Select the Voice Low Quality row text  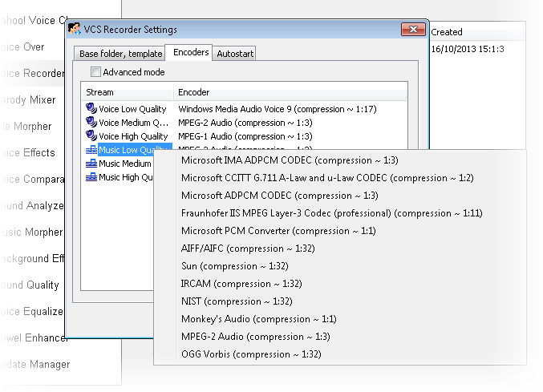click(x=132, y=109)
